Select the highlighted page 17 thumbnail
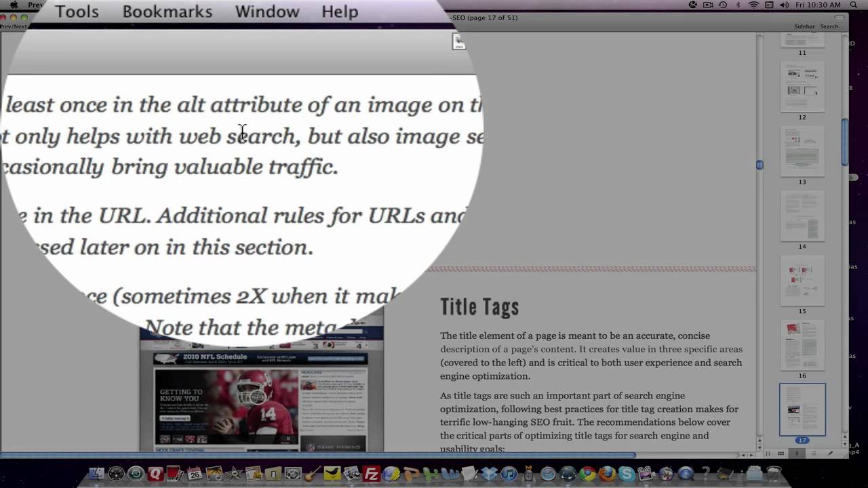 tap(802, 409)
